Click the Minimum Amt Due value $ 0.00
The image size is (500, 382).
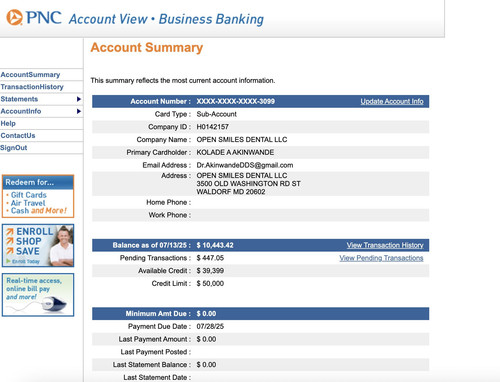[x=206, y=314]
